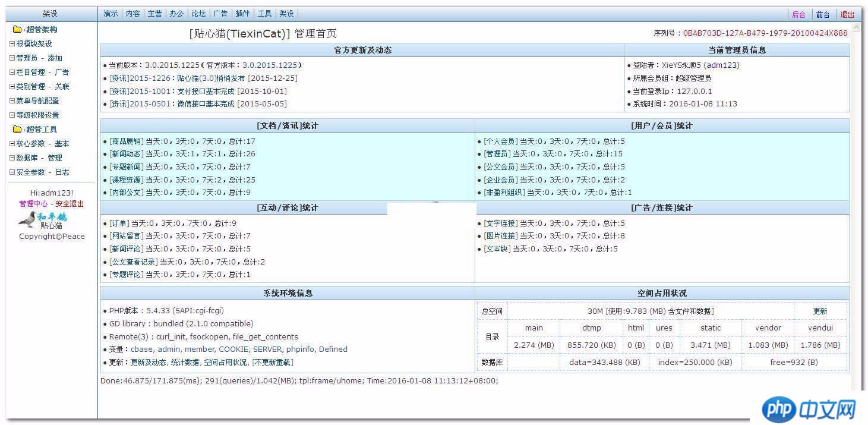Open the 主营 menu in the top bar

154,14
